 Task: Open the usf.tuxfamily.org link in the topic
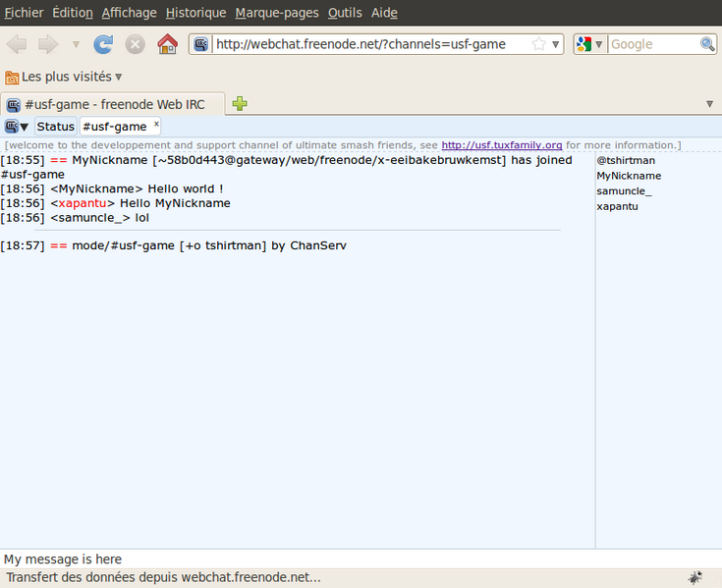[502, 145]
